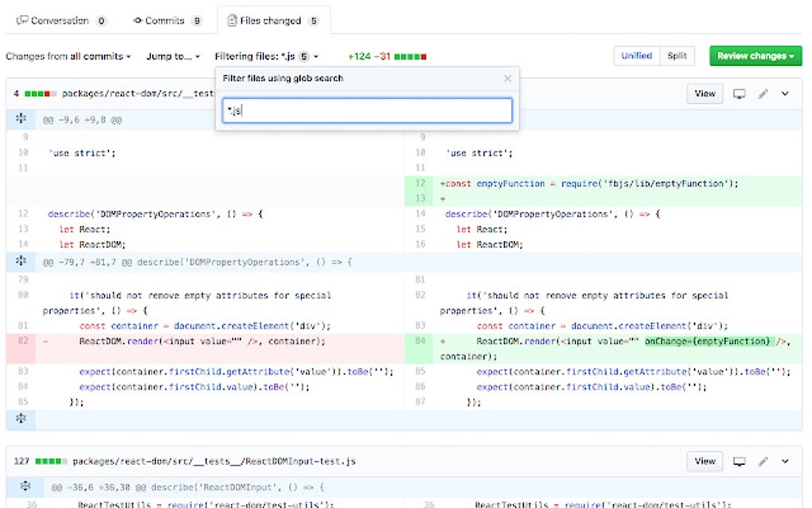Click the Conversation tab speech-bubble icon

[21, 21]
